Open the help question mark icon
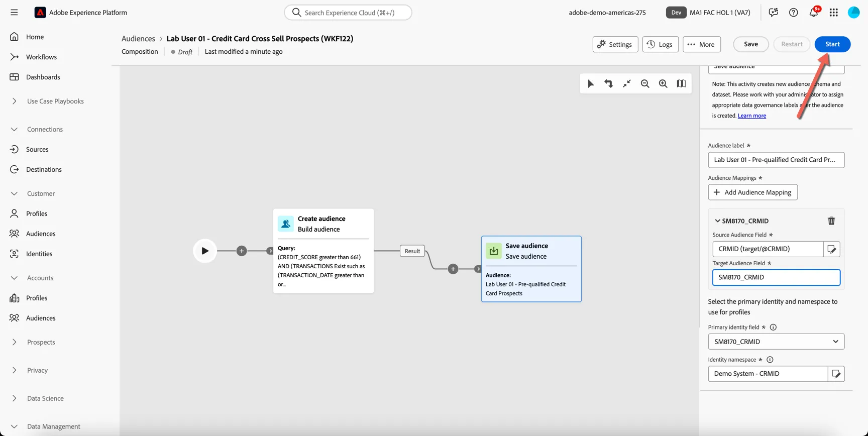 pos(793,13)
